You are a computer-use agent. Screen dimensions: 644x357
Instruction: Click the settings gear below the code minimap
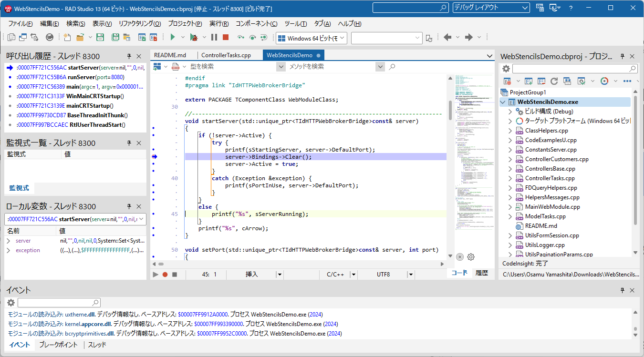tap(471, 257)
